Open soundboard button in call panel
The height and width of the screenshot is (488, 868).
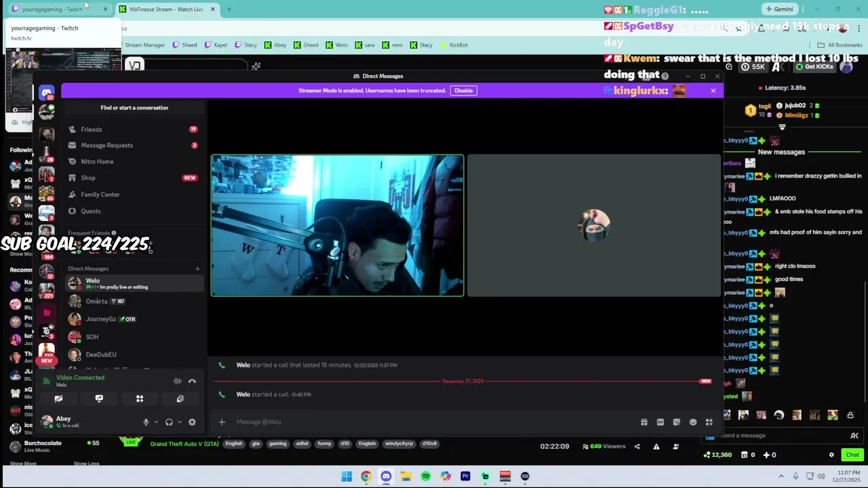[x=180, y=399]
